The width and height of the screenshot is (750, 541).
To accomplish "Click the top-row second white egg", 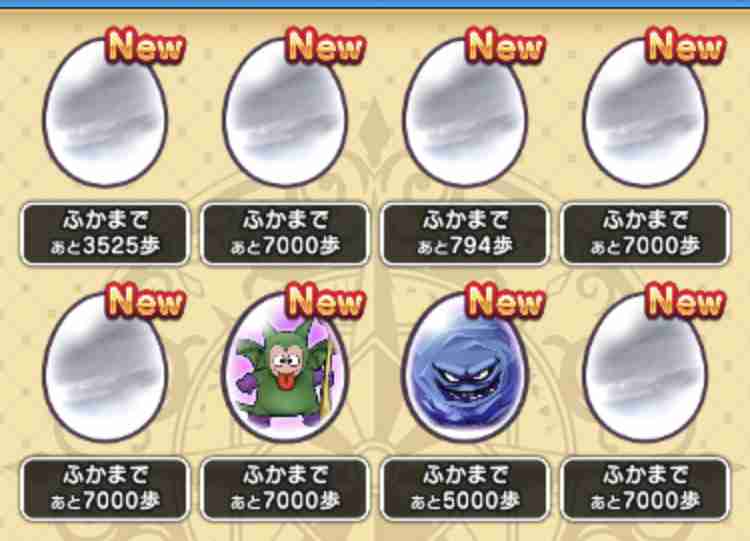I will (285, 112).
